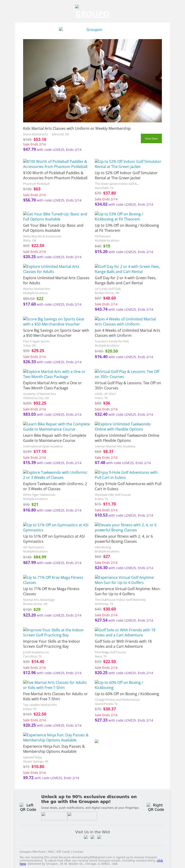Click the last social media icon
185x868 pixels.
(99, 837)
